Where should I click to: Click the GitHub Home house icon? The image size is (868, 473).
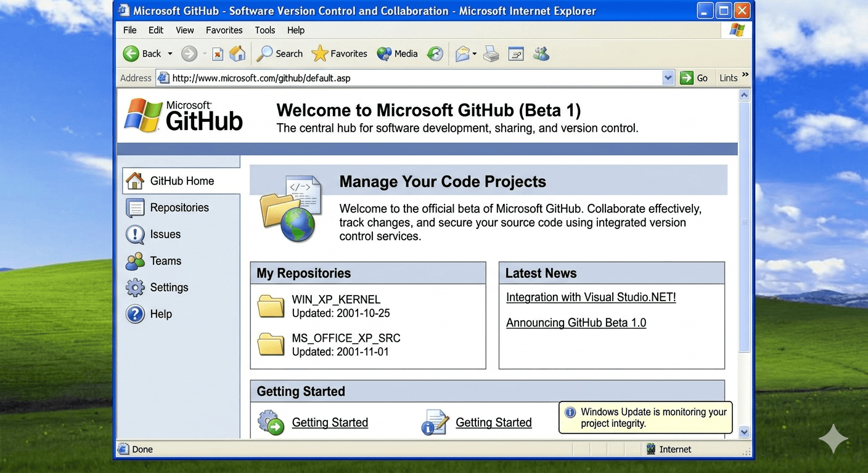point(135,180)
